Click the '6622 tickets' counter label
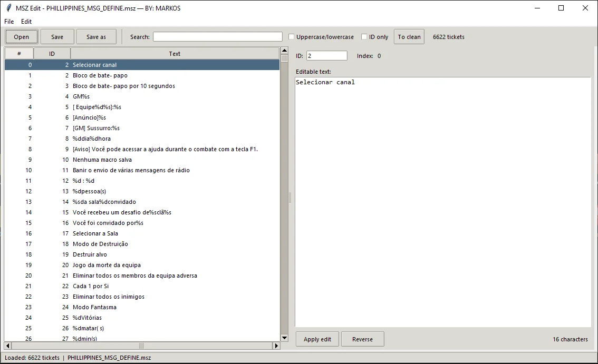The height and width of the screenshot is (364, 598). click(448, 37)
